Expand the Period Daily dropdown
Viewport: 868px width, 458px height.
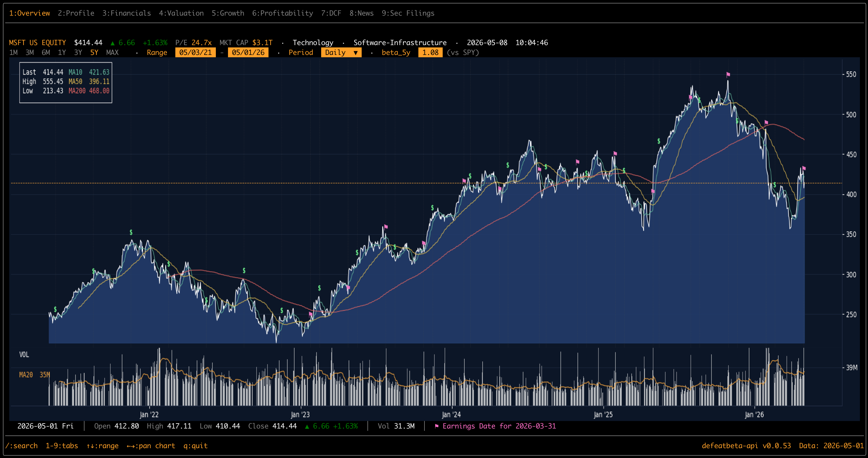(341, 53)
